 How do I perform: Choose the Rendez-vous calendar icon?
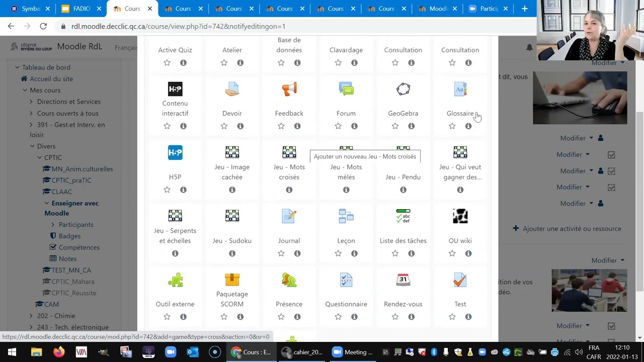coord(403,280)
